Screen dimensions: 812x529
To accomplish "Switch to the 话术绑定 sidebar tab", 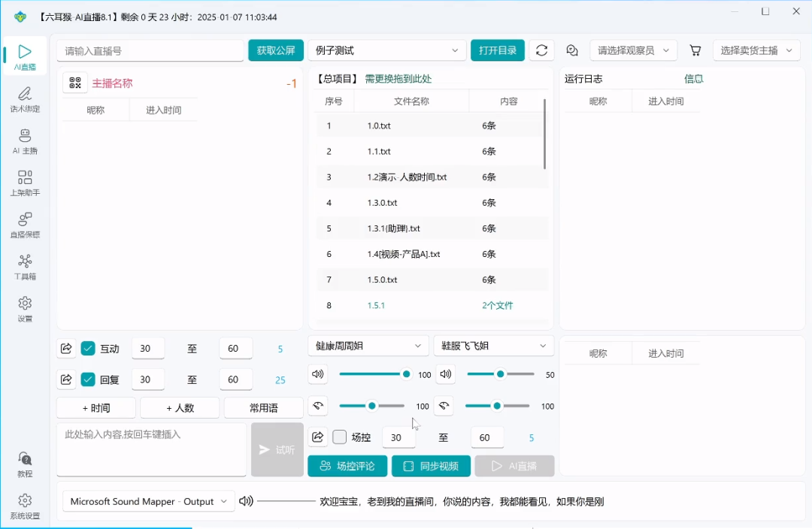I will tap(25, 98).
